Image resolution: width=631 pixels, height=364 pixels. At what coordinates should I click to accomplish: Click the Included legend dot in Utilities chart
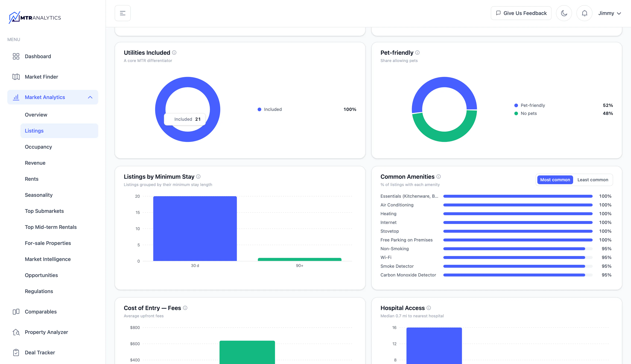pyautogui.click(x=260, y=109)
